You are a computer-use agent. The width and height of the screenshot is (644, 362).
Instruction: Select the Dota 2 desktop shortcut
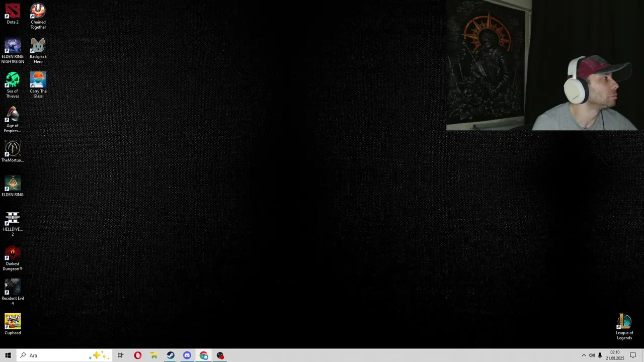[x=13, y=14]
